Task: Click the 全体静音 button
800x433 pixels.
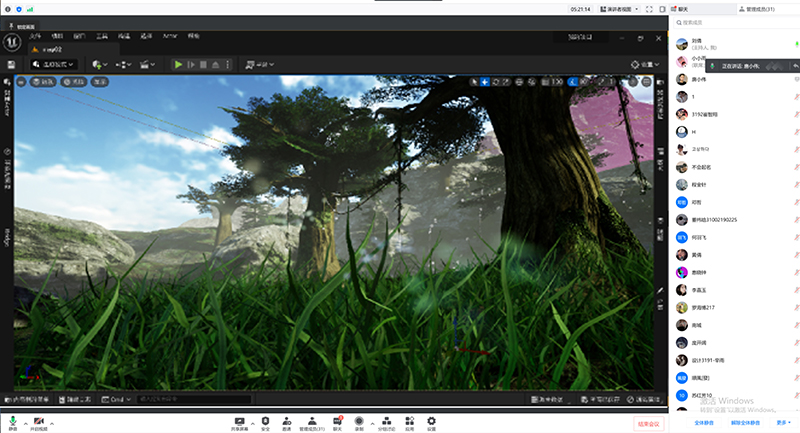Action: tap(702, 423)
